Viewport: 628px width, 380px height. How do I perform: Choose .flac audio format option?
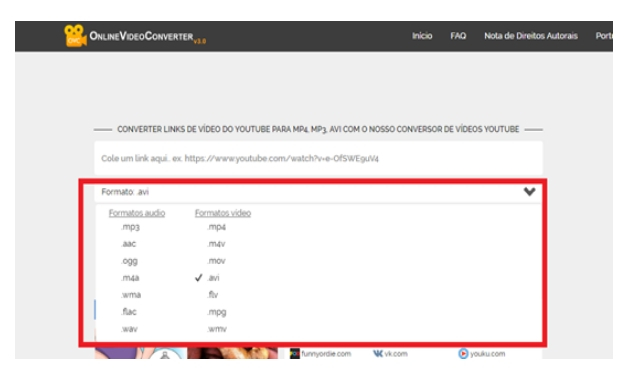[129, 312]
